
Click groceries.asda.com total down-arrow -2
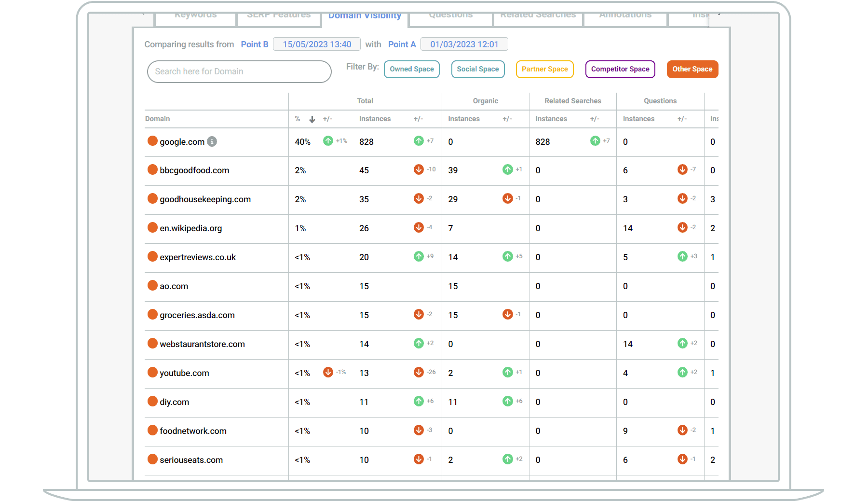click(x=419, y=314)
